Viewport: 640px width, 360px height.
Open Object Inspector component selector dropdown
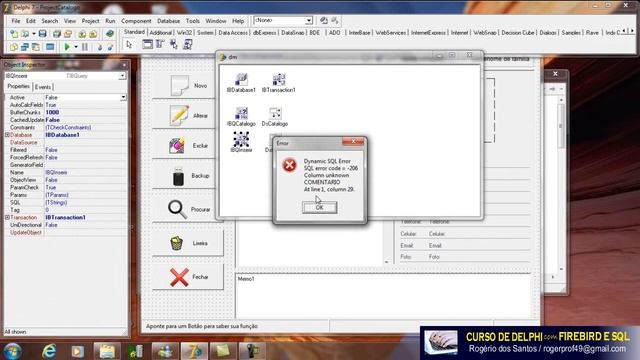[122, 76]
